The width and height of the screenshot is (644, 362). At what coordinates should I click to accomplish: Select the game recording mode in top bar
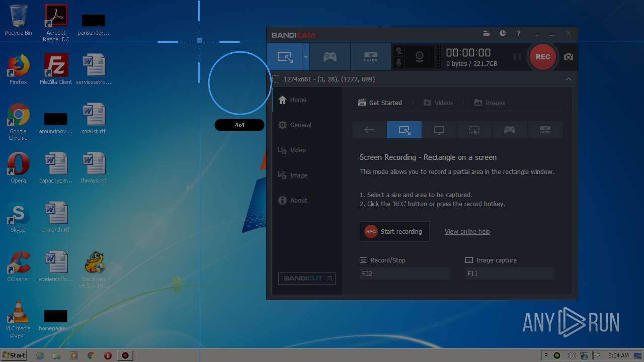(x=330, y=57)
